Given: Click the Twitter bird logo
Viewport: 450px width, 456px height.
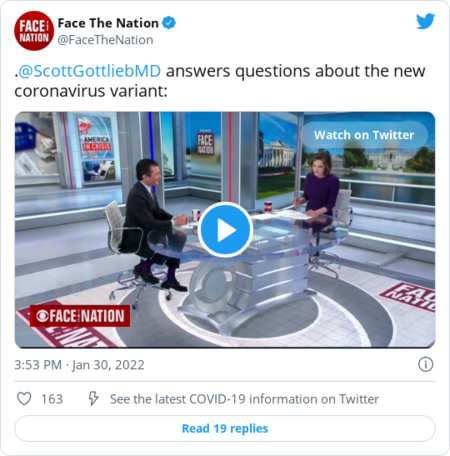Looking at the screenshot, I should click(425, 21).
